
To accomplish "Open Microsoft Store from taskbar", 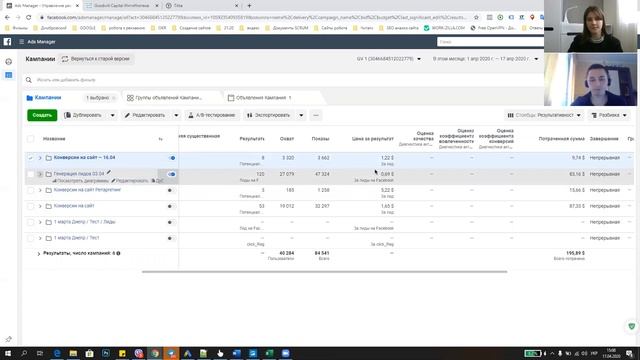I will [x=89, y=353].
